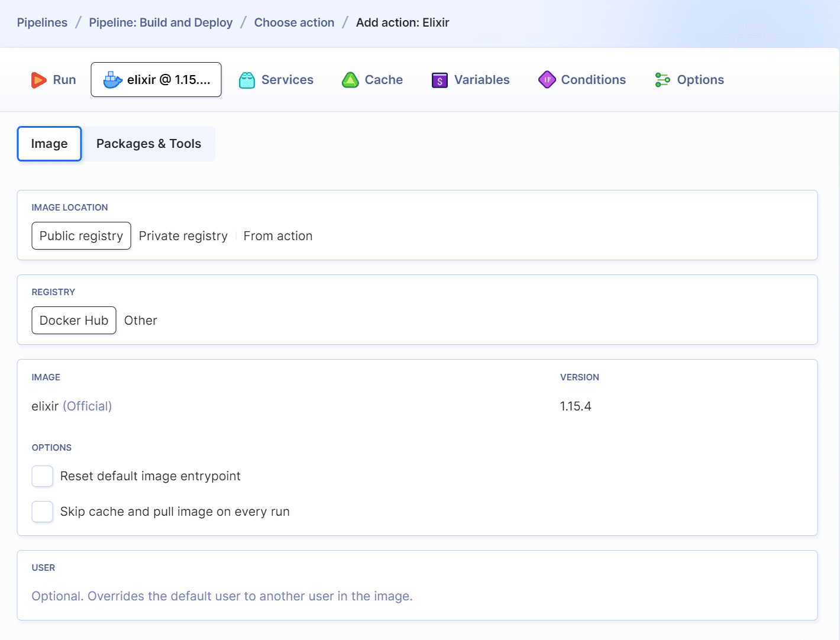The image size is (840, 640).
Task: Select Docker Hub registry option
Action: 73,320
